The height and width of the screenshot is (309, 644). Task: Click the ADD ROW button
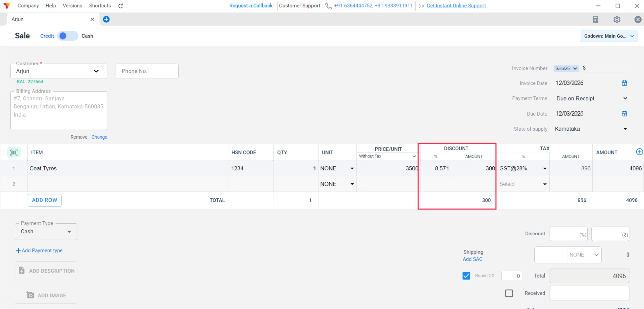pos(45,200)
